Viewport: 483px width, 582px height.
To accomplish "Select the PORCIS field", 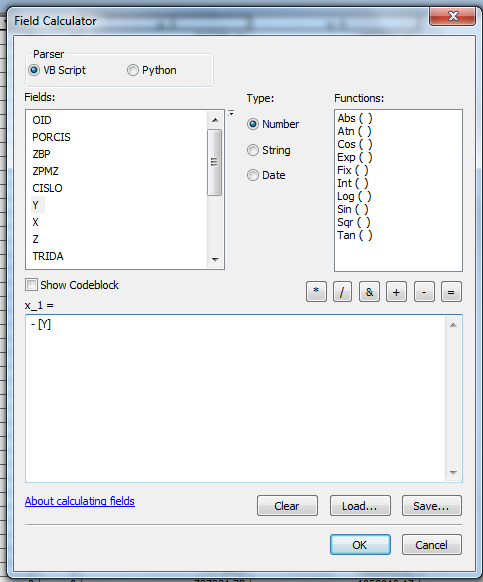I will (x=51, y=137).
